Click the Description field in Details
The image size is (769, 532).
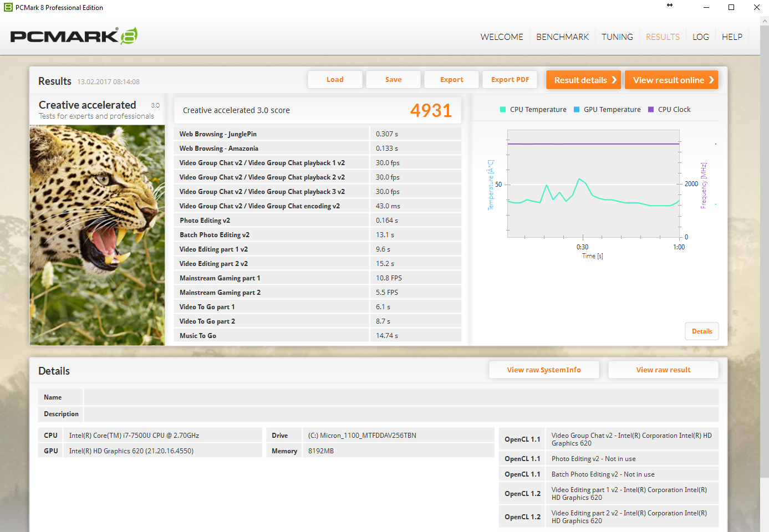coord(401,414)
